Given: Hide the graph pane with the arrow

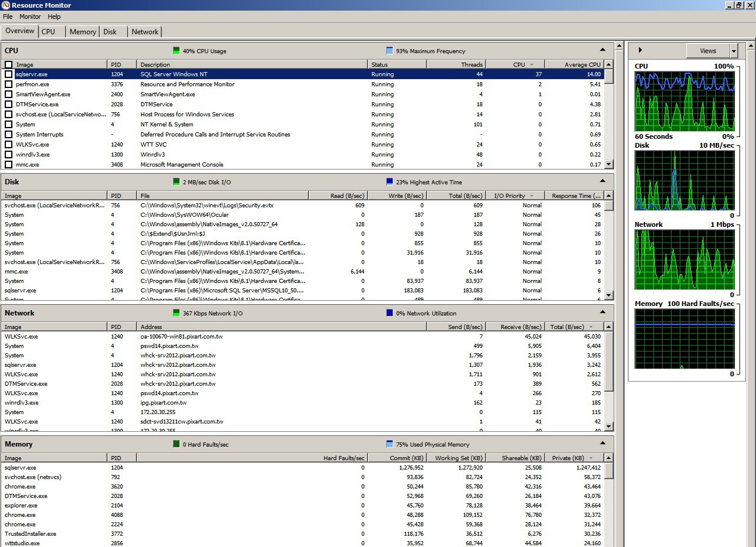Looking at the screenshot, I should 640,50.
